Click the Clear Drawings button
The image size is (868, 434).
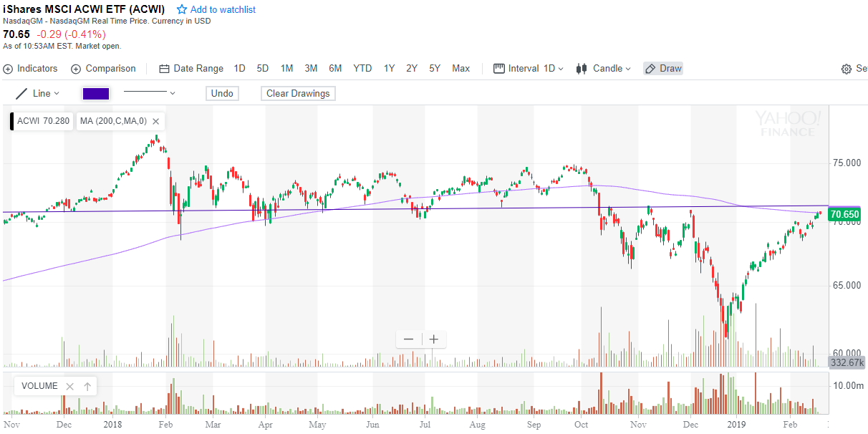pyautogui.click(x=298, y=93)
